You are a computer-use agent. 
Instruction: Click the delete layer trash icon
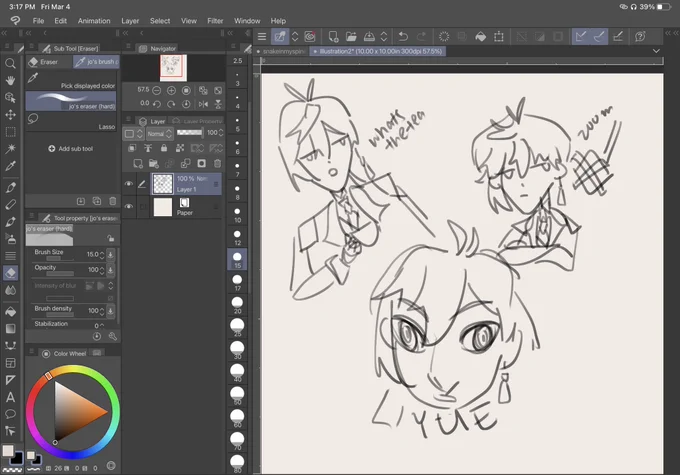[217, 163]
